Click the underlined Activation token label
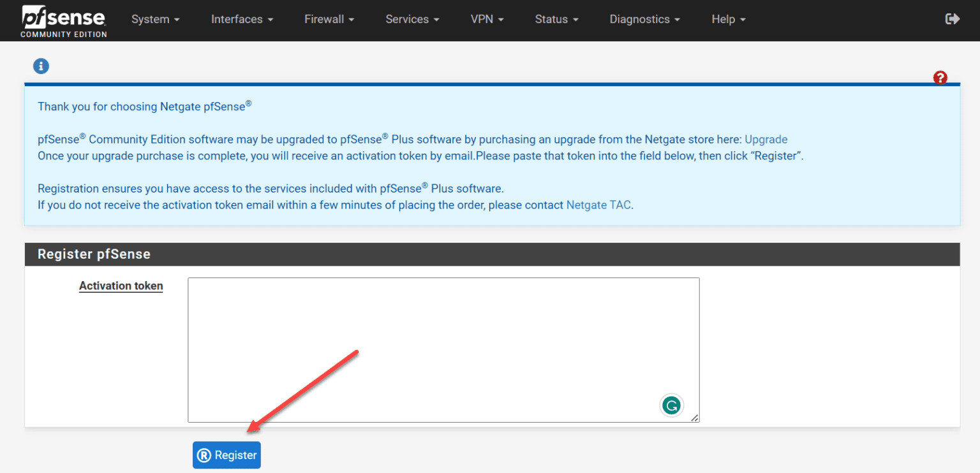Viewport: 980px width, 473px height. point(121,286)
